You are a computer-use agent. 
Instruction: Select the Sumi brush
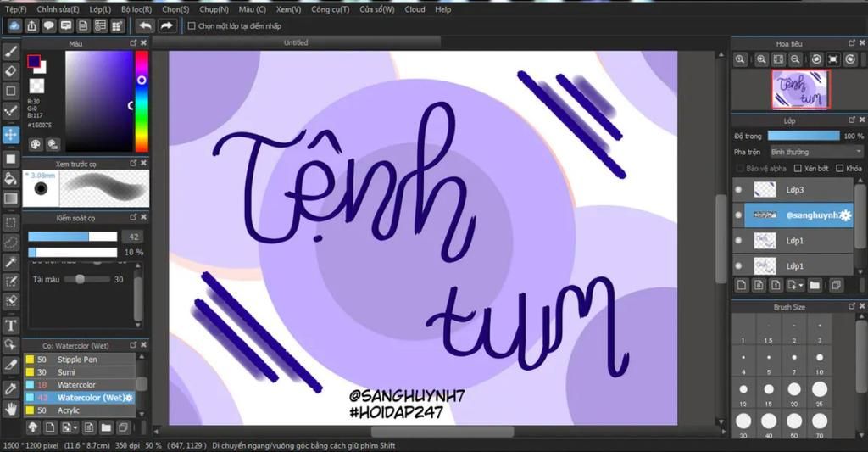[79, 372]
